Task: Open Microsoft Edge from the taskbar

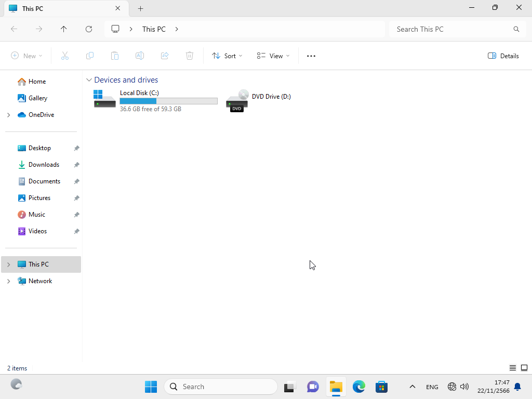Action: click(x=359, y=387)
